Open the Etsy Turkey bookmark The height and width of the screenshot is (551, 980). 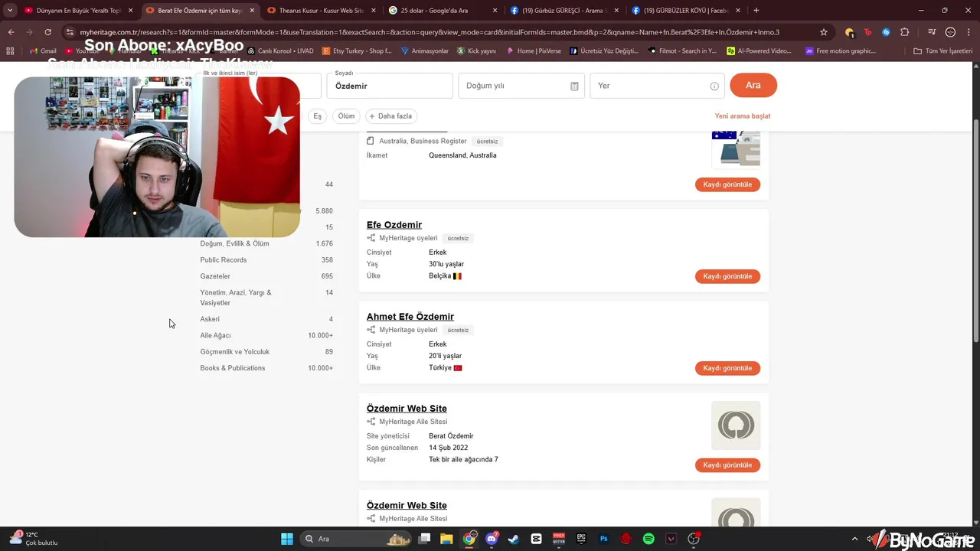pos(358,51)
